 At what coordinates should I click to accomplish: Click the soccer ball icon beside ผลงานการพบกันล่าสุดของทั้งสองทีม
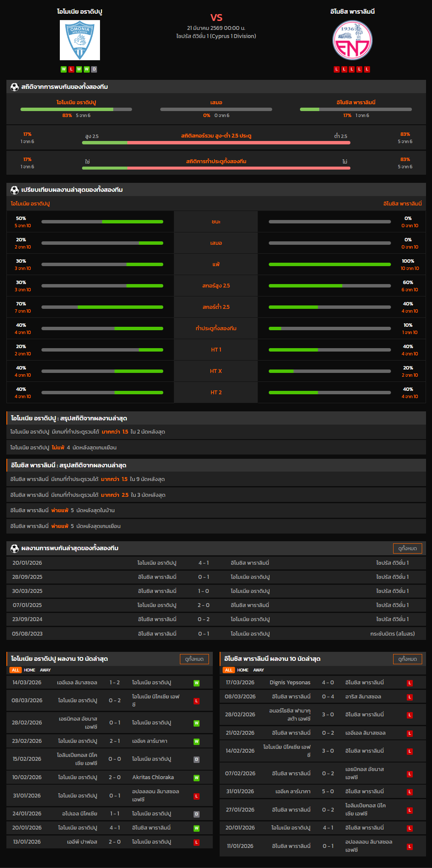pos(15,548)
